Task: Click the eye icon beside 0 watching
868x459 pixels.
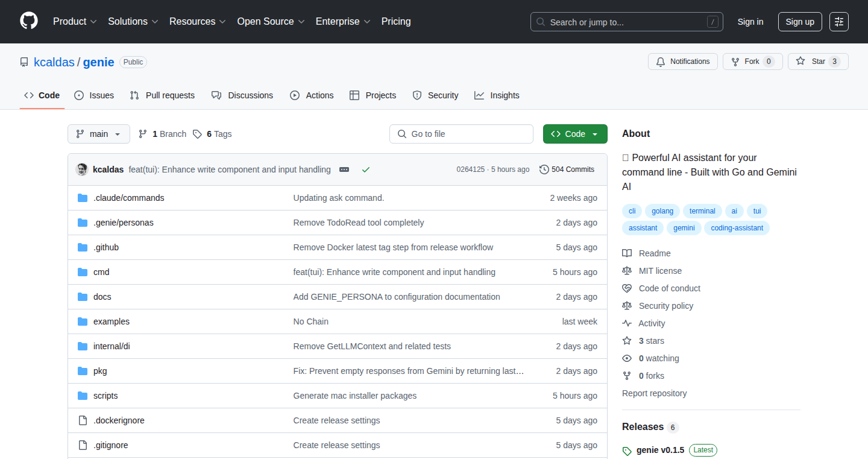Action: tap(627, 358)
